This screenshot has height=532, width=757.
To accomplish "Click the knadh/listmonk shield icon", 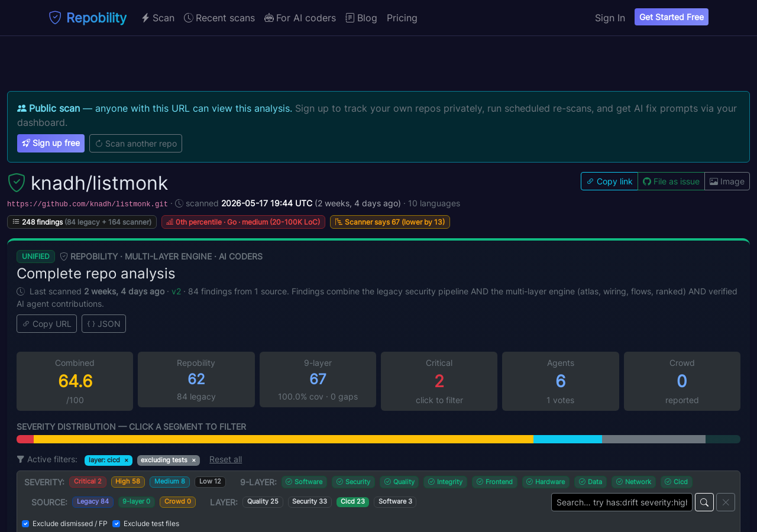I will click(17, 183).
